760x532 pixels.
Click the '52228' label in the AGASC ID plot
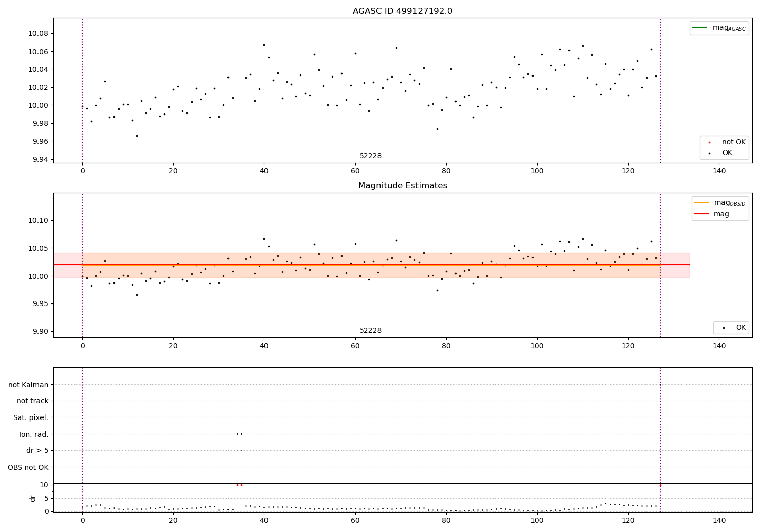click(x=370, y=156)
